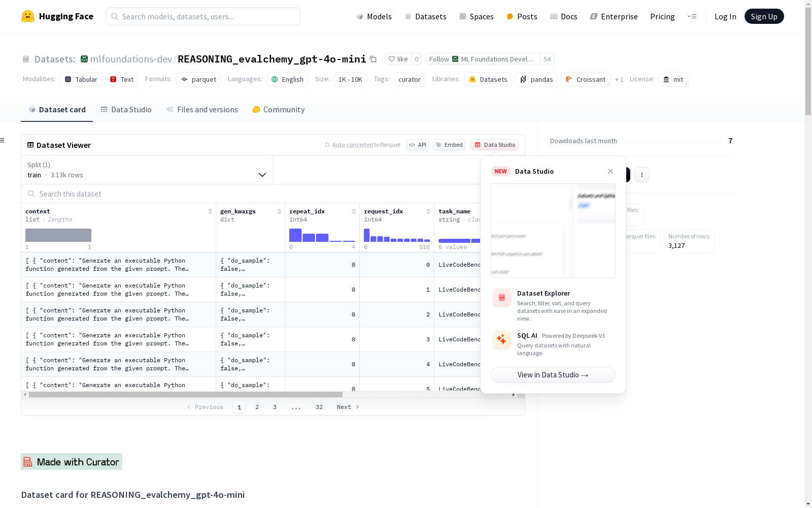Open the Enterprise page

click(x=614, y=16)
